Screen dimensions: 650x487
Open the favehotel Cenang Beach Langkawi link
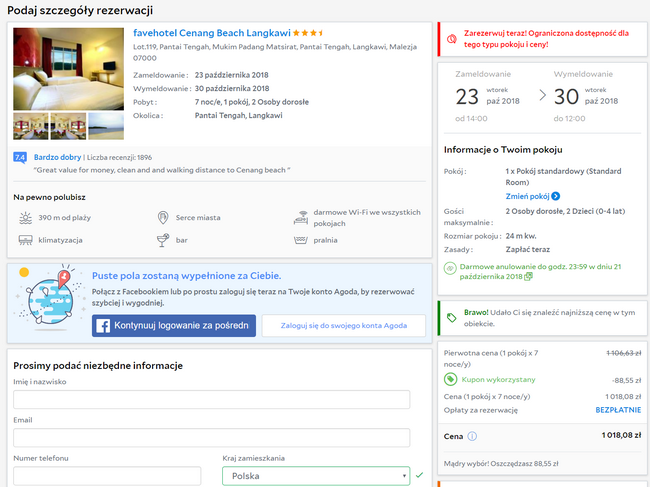tap(212, 33)
